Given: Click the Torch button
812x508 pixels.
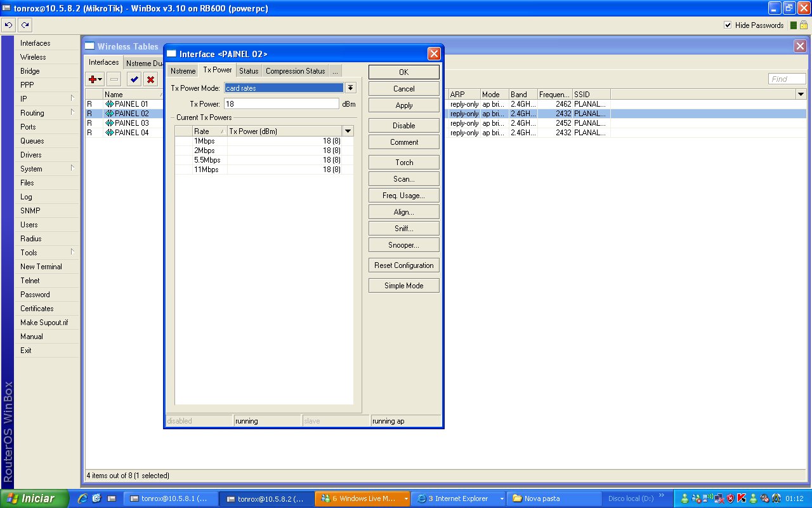Looking at the screenshot, I should pyautogui.click(x=404, y=162).
